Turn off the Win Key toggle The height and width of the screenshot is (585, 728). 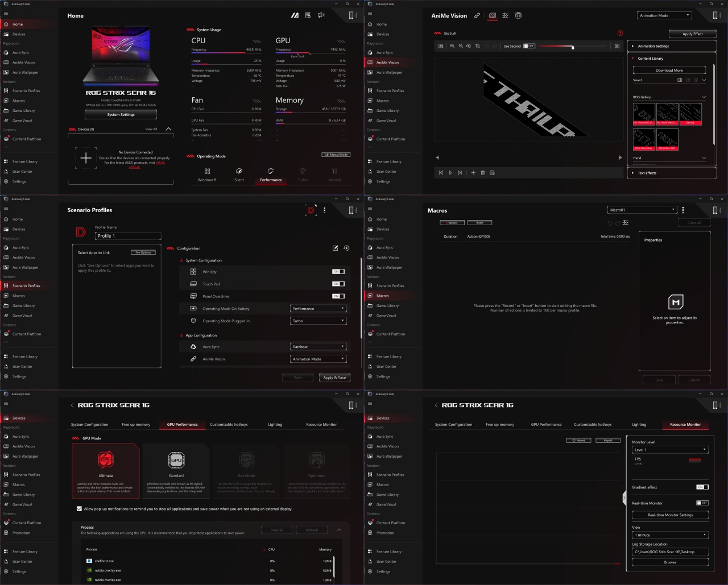[x=338, y=272]
